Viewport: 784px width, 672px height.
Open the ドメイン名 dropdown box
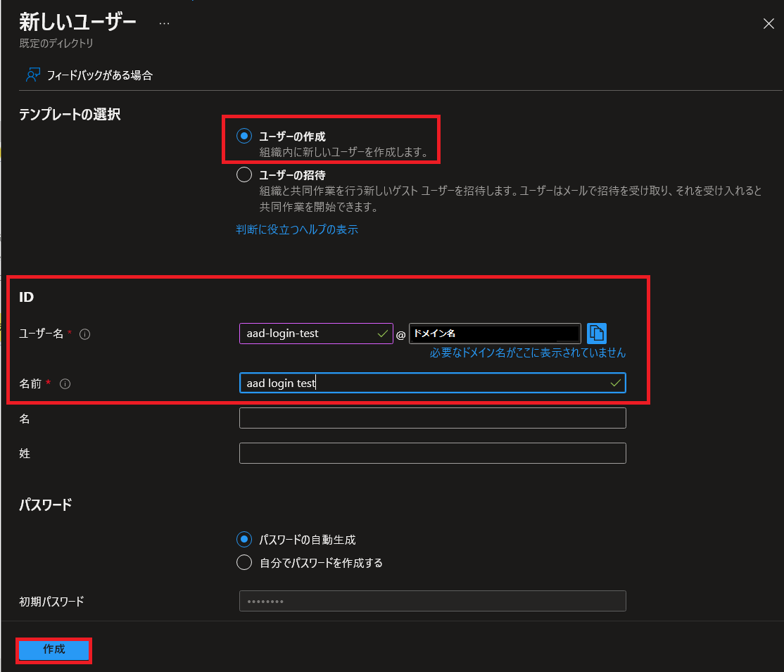[x=495, y=334]
